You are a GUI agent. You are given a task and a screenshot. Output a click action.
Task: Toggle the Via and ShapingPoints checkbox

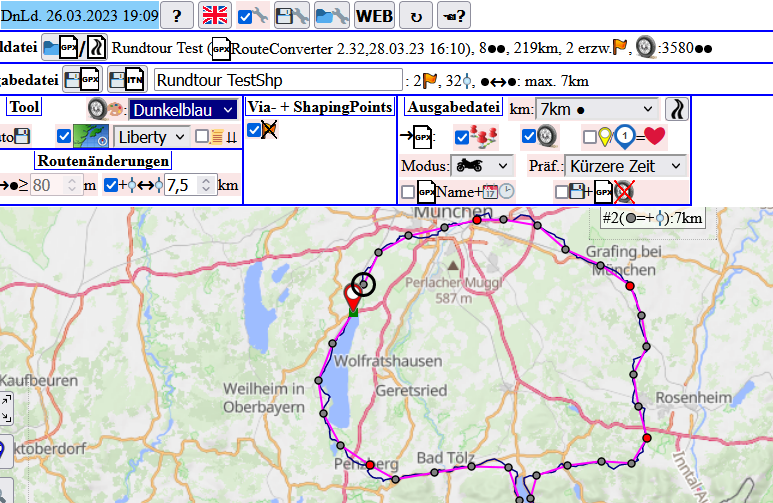point(254,130)
